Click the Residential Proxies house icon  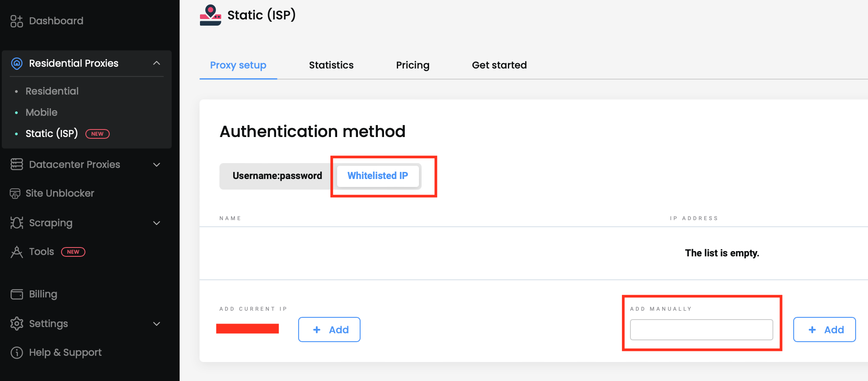pyautogui.click(x=16, y=63)
